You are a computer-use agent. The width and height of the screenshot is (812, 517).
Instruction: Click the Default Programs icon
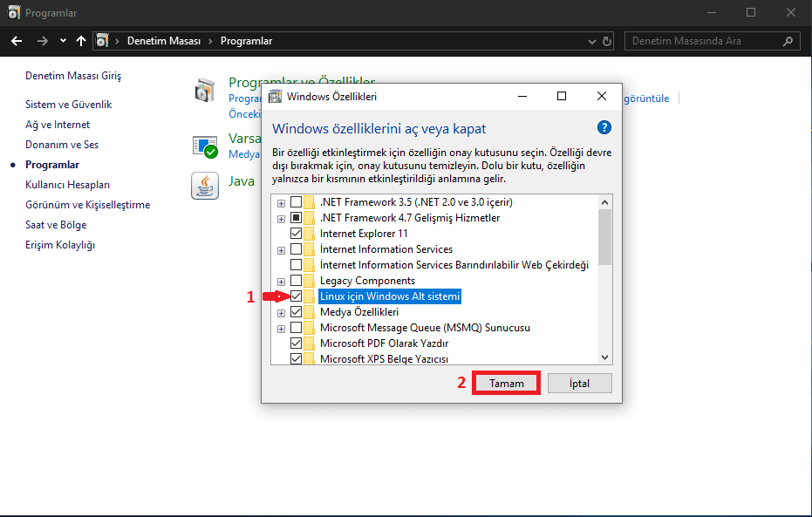click(x=205, y=146)
